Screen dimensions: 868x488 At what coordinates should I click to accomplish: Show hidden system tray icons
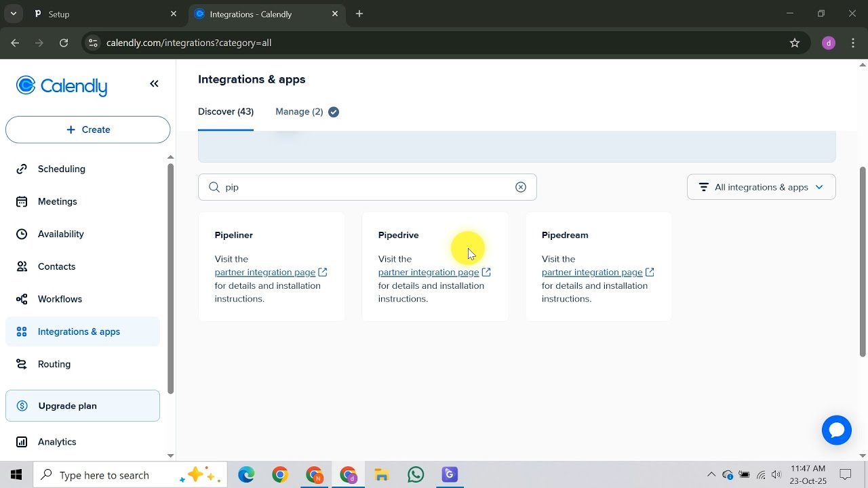point(711,475)
